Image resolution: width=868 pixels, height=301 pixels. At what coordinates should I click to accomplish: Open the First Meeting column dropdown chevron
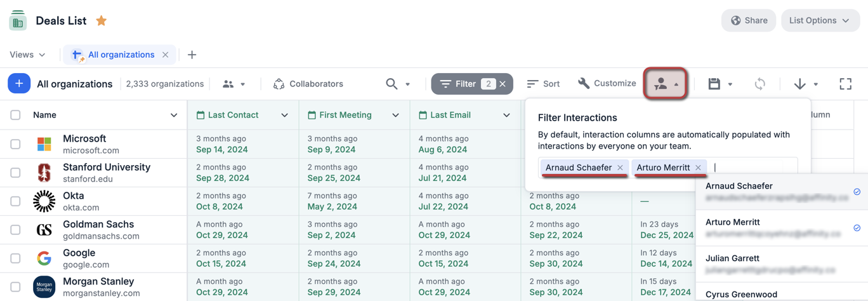(x=395, y=116)
